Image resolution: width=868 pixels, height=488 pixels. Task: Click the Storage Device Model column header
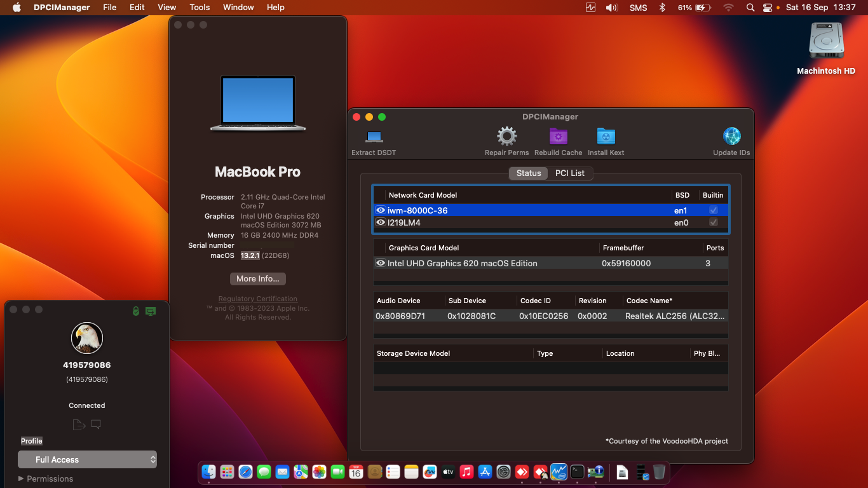pos(413,353)
